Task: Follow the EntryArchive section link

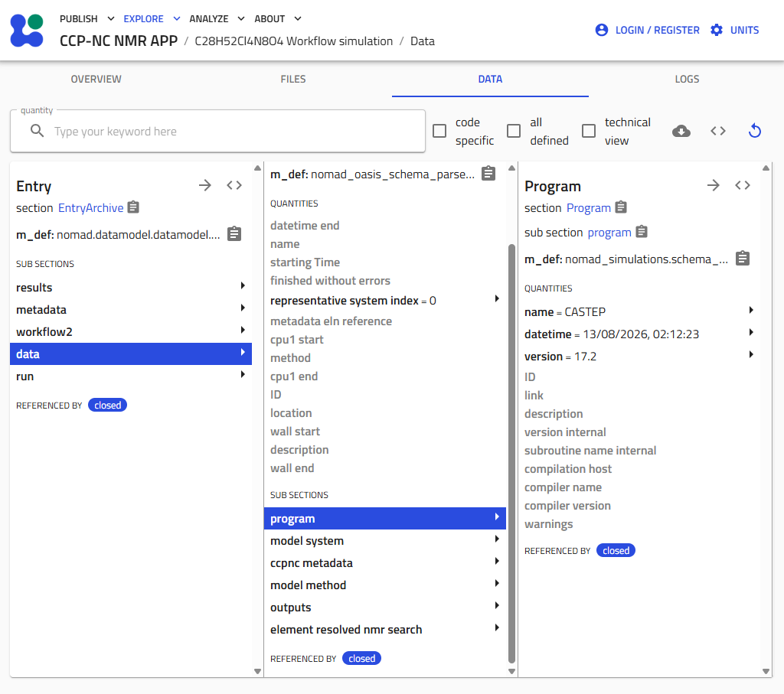Action: click(x=90, y=208)
